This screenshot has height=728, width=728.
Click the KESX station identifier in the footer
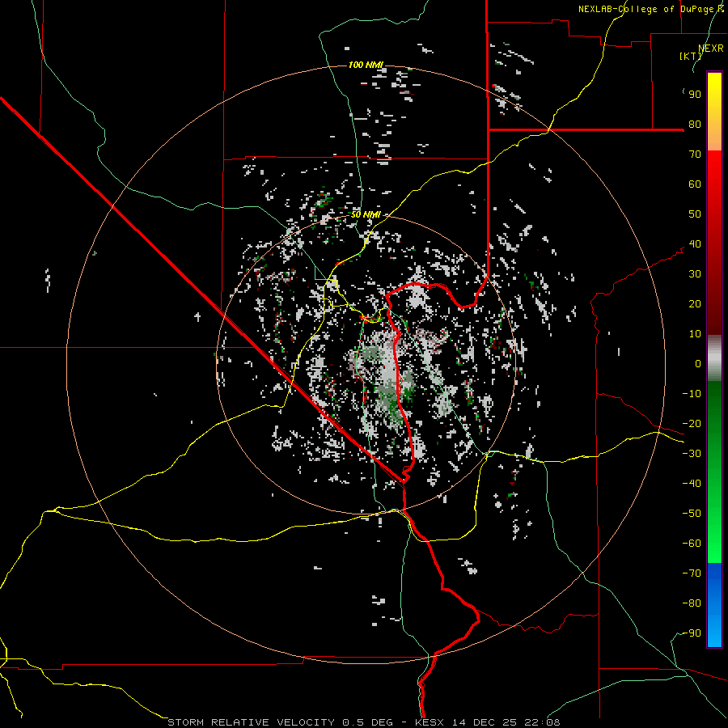tap(430, 722)
